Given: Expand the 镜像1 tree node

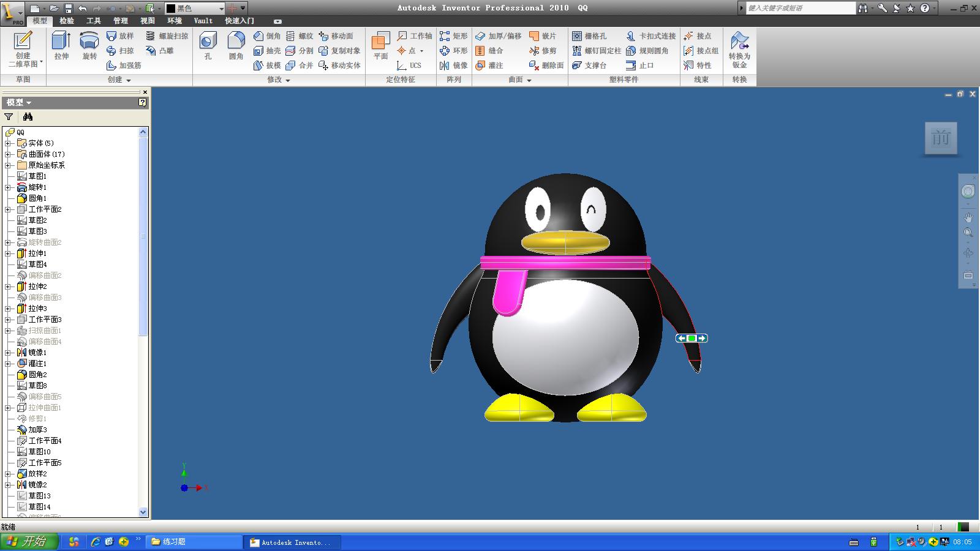Looking at the screenshot, I should 8,353.
